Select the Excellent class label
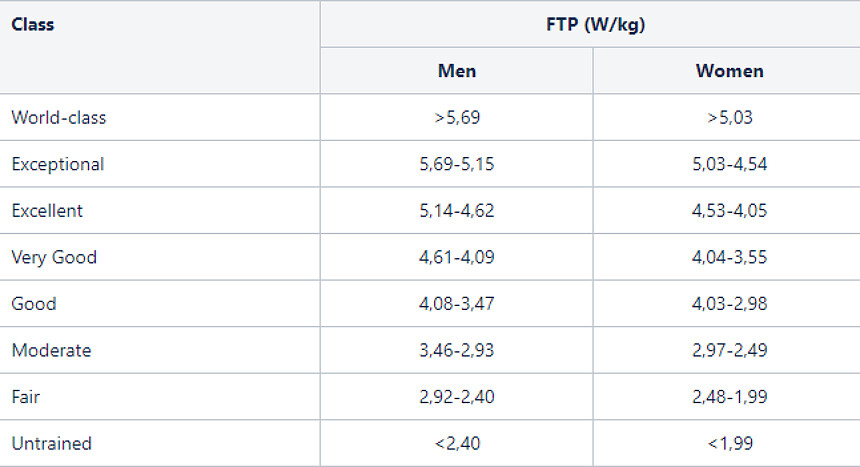This screenshot has width=860, height=467. click(47, 211)
